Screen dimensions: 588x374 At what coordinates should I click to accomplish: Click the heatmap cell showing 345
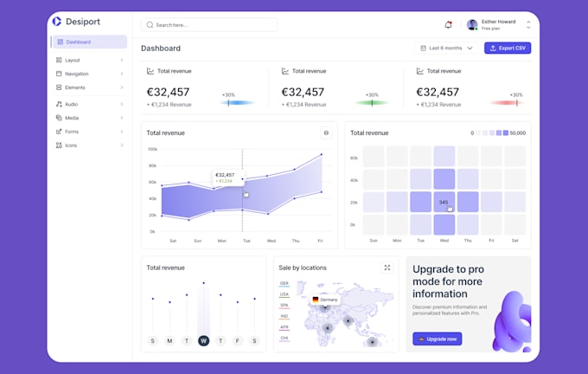click(444, 202)
